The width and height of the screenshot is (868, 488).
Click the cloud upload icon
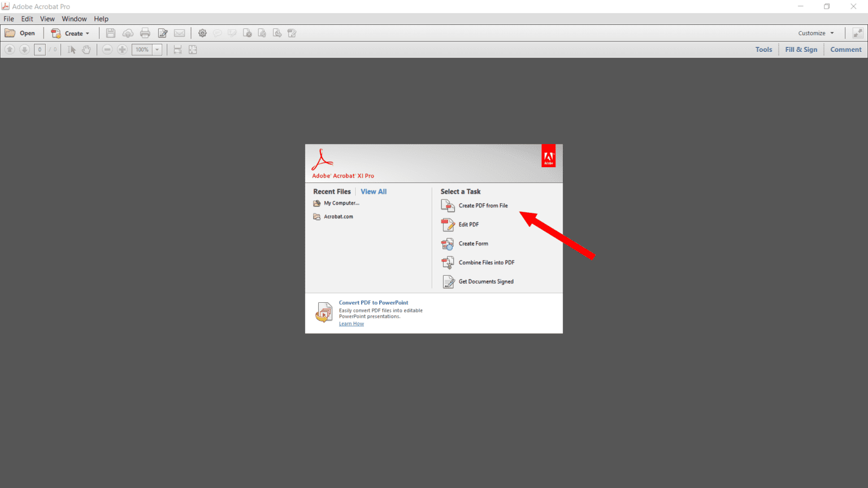[128, 33]
